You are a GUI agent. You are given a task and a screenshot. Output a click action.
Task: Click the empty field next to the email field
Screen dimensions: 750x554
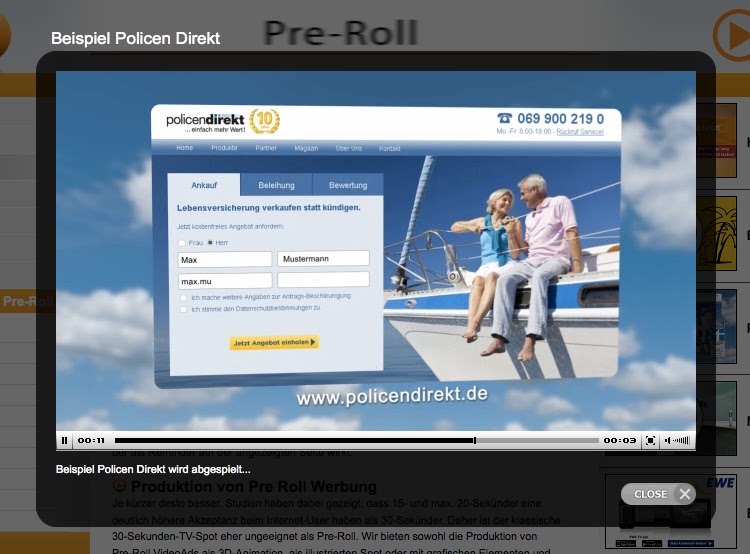323,279
